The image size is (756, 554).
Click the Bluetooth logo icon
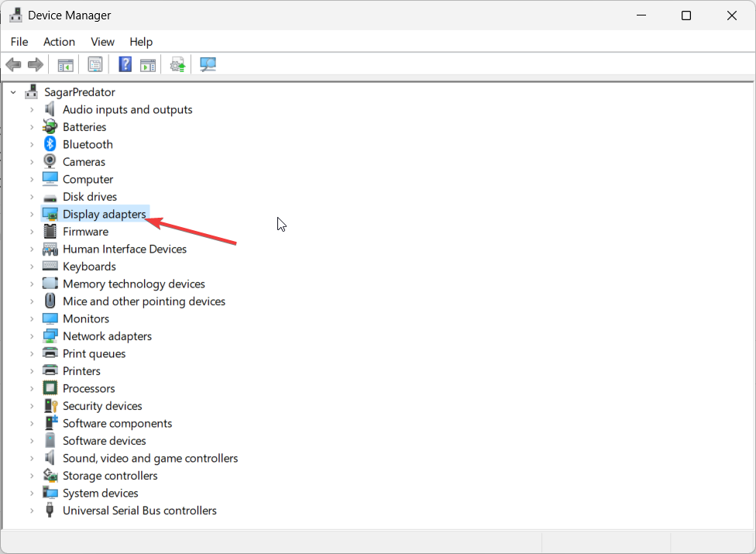pyautogui.click(x=50, y=144)
